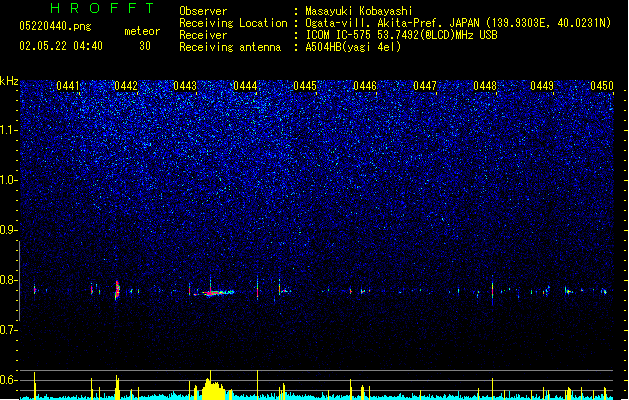Screen dimensions: 629x400
Task: Click the 0.7 kHz frequency label
Action: (8, 330)
